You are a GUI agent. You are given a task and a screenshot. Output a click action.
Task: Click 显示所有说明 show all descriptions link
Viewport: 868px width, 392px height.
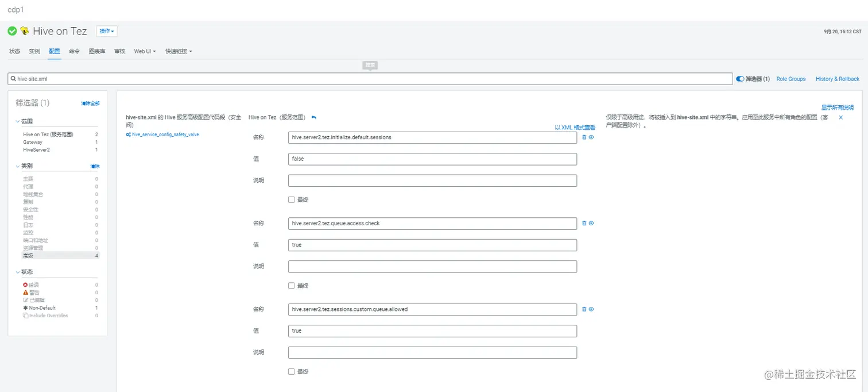tap(838, 107)
